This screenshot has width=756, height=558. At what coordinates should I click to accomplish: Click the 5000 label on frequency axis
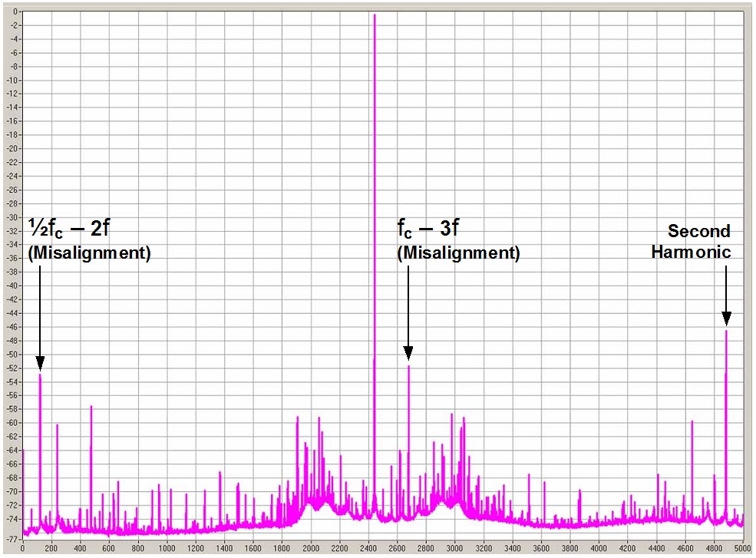[x=742, y=548]
